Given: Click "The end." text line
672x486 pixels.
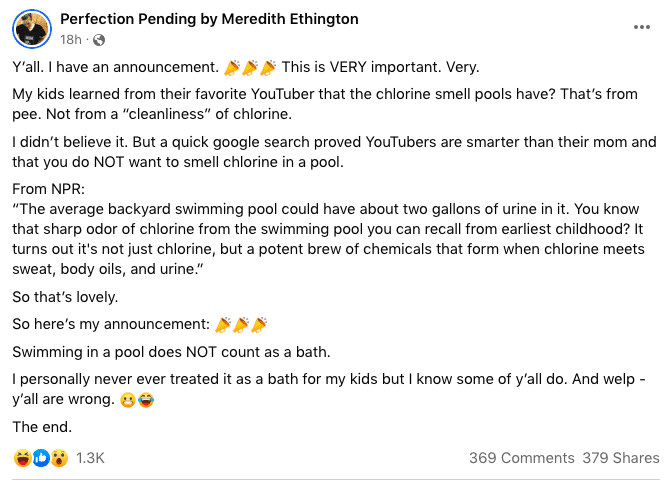Looking at the screenshot, I should tap(42, 427).
